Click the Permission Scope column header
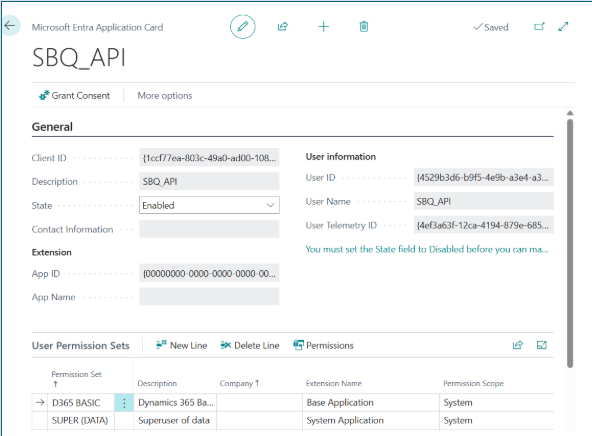592x436 pixels. 473,383
